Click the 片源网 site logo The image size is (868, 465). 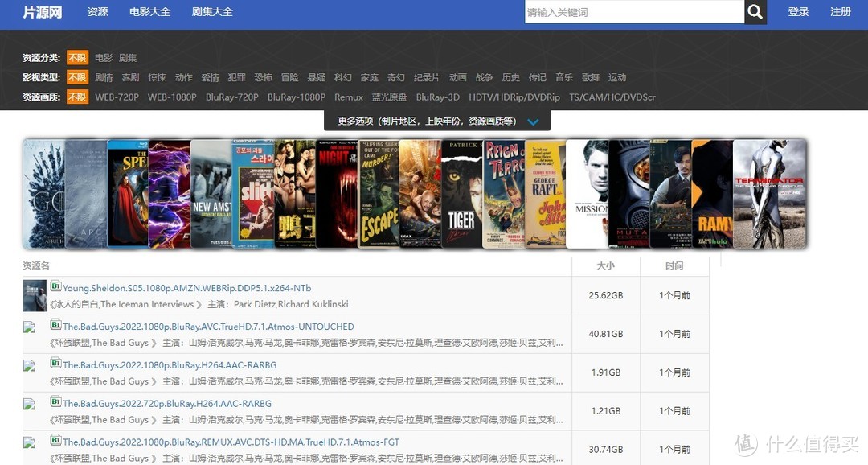42,11
